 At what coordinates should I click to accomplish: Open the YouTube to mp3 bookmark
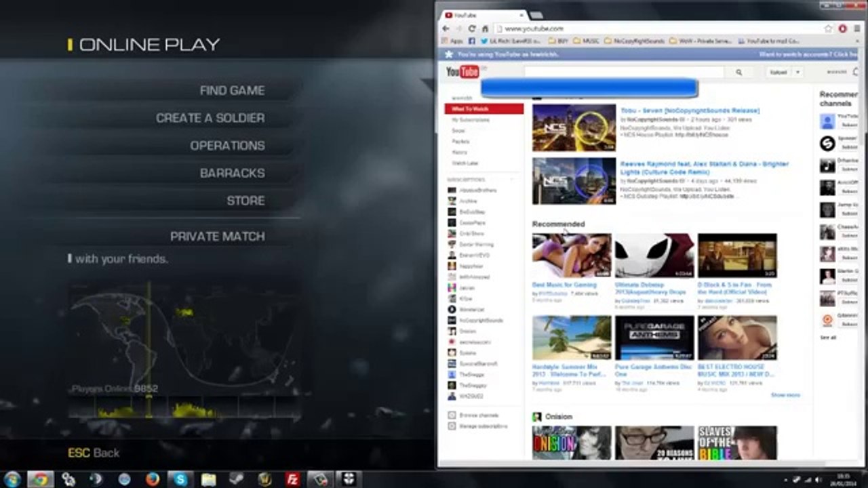[768, 41]
